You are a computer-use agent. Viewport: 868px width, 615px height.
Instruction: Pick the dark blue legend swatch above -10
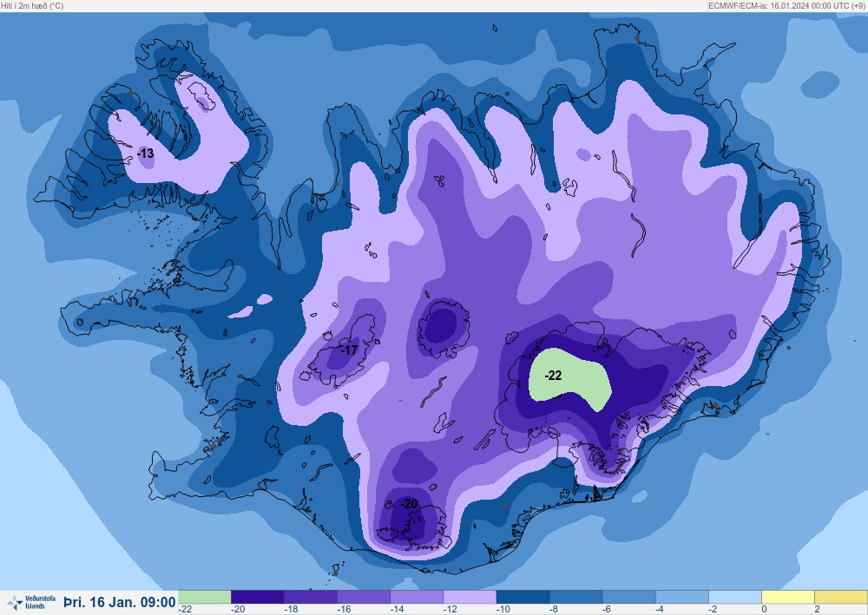523,597
